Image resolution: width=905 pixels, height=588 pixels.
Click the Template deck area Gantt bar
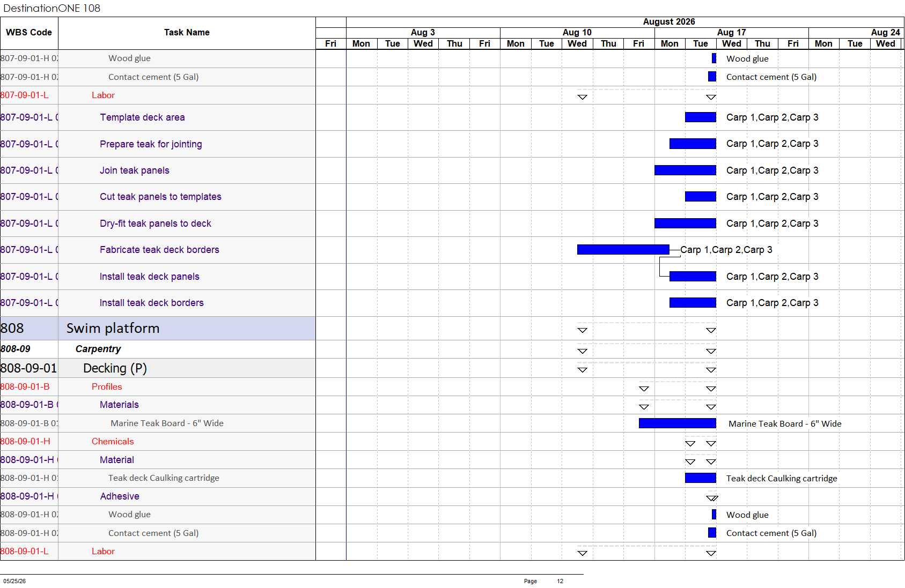pos(701,117)
